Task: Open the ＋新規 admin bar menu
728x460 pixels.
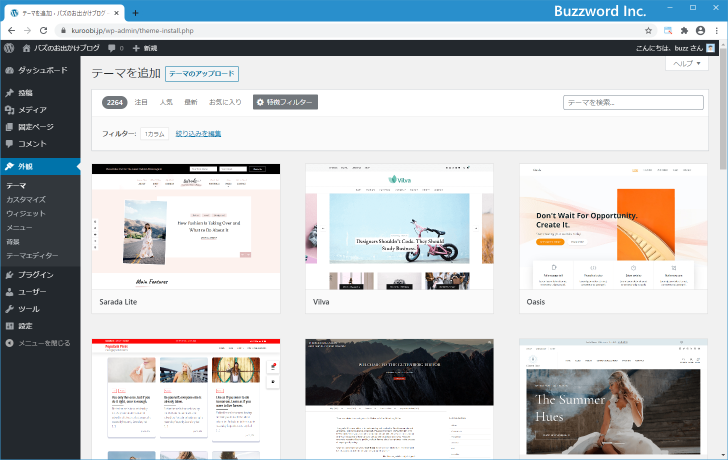Action: [145, 48]
